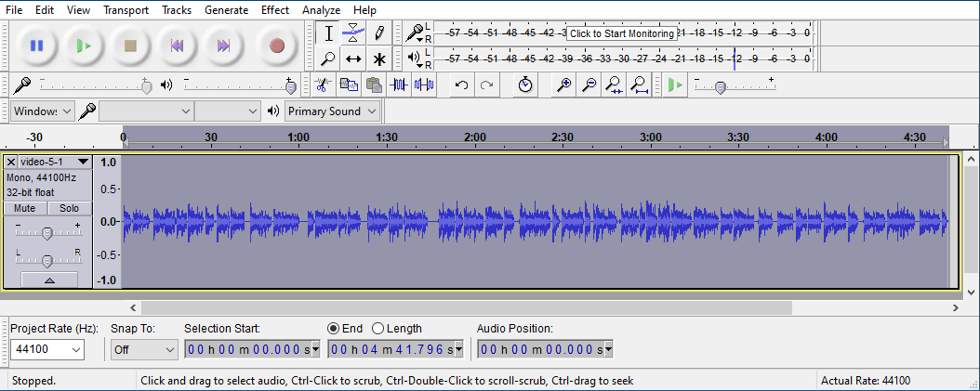This screenshot has width=980, height=391.
Task: Open the Analyze menu
Action: tap(322, 10)
